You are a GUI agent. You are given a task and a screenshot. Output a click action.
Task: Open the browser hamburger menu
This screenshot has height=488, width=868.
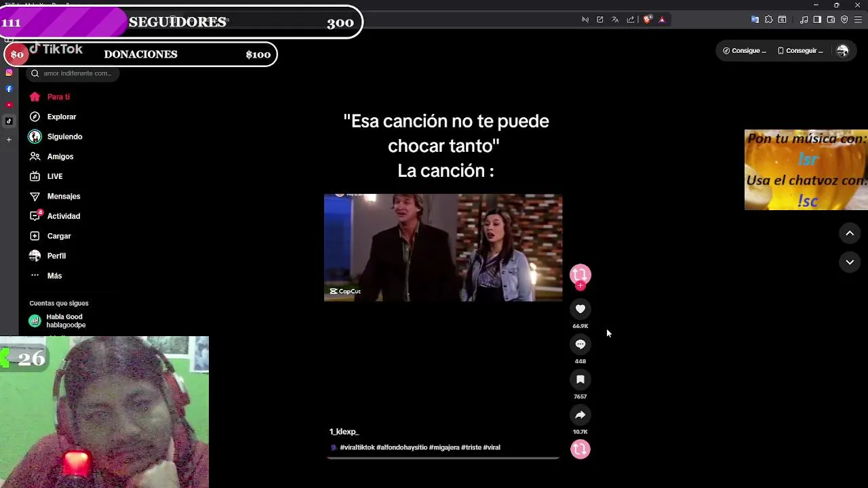tap(858, 20)
